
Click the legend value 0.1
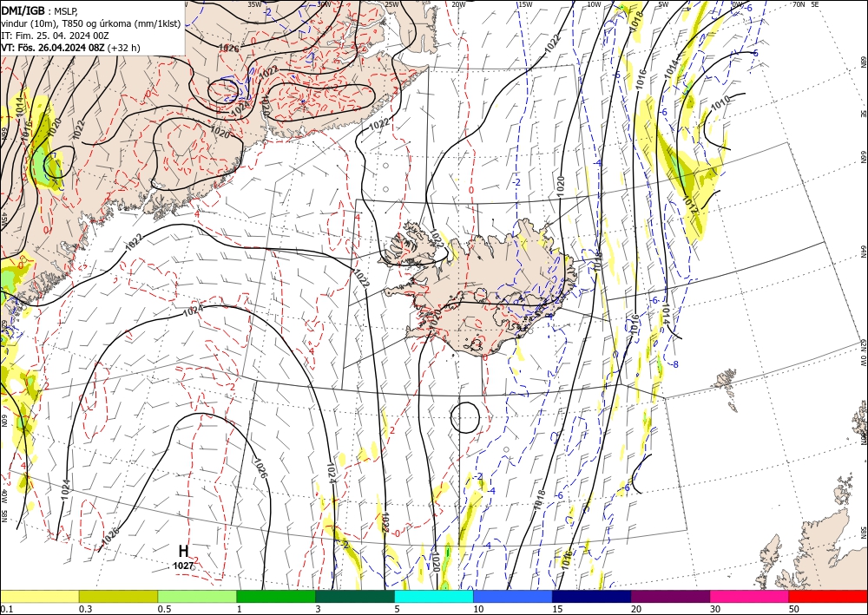[6, 609]
